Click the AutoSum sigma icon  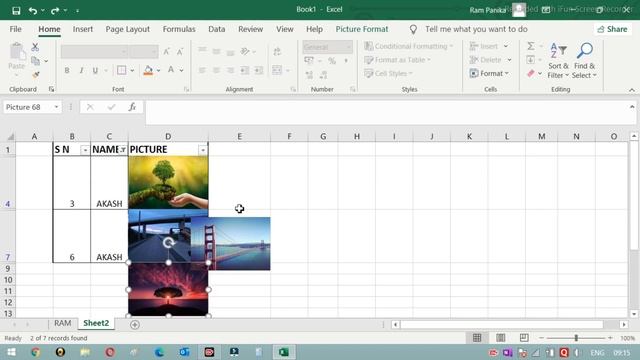coord(531,46)
